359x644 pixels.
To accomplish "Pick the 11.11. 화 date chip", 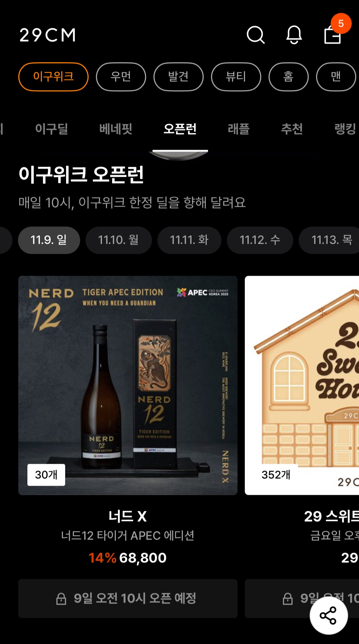I will 189,240.
